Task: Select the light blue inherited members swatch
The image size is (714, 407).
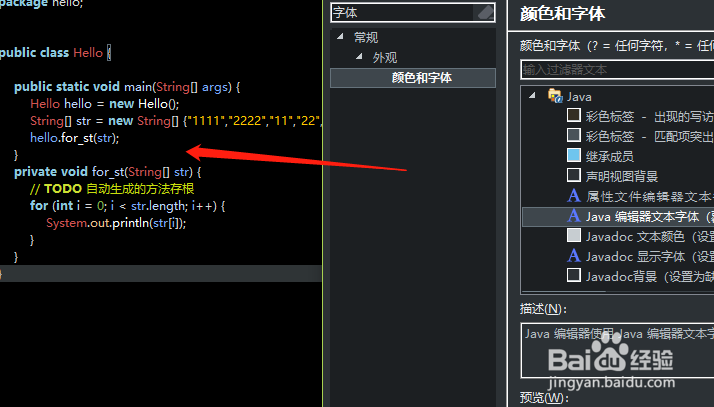Action: click(574, 155)
